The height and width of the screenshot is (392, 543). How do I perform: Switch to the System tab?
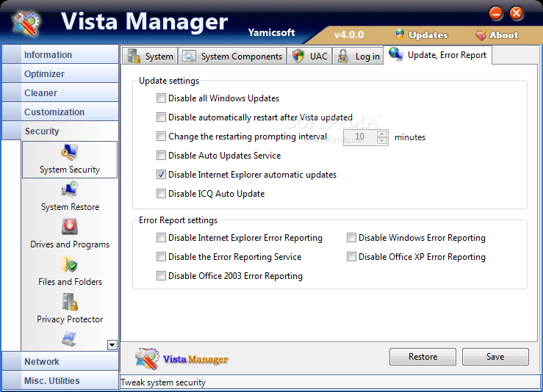[150, 56]
